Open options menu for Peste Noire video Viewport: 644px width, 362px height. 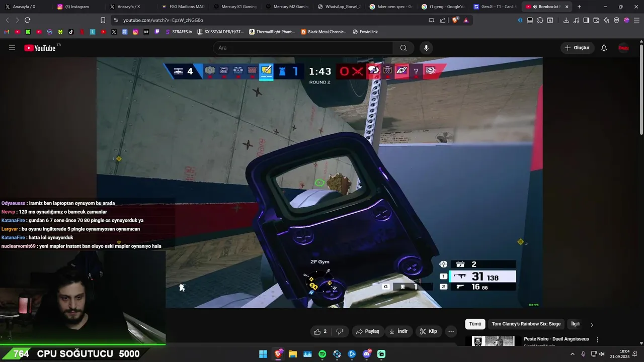[x=597, y=340]
